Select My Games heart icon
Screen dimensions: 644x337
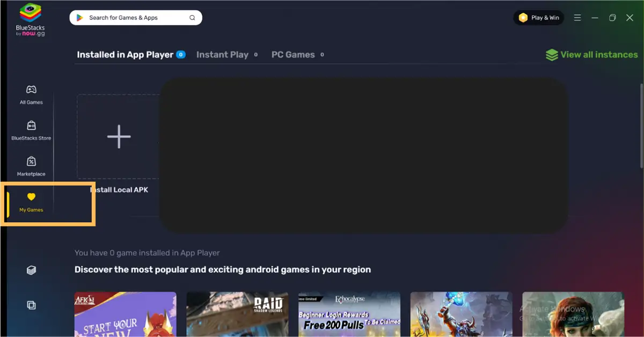pos(31,197)
